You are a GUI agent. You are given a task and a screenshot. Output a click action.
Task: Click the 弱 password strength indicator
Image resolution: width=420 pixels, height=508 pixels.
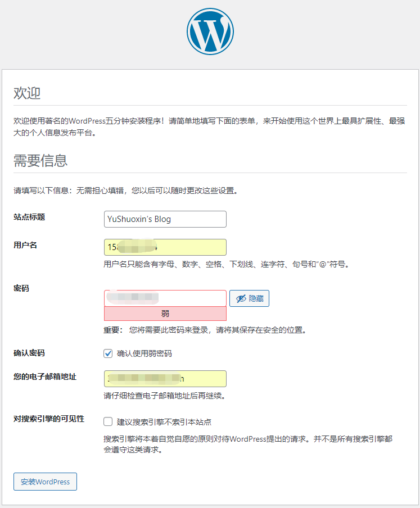point(165,314)
